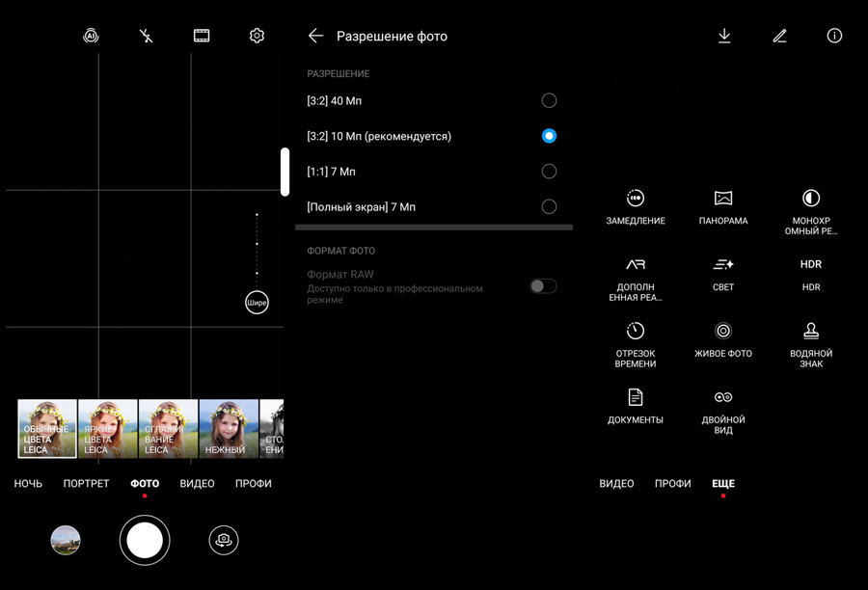This screenshot has height=590, width=868.
Task: Select the Slow-motion (Замедление) mode
Action: pos(635,206)
